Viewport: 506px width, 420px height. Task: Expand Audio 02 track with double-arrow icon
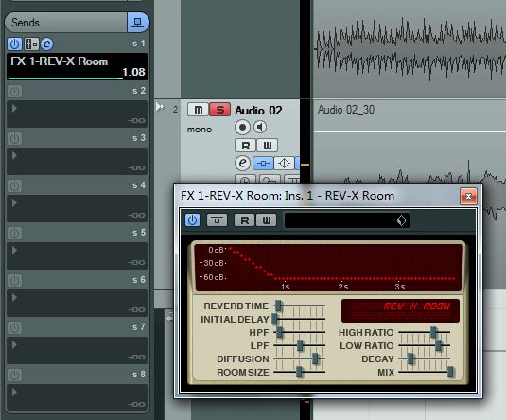(160, 107)
